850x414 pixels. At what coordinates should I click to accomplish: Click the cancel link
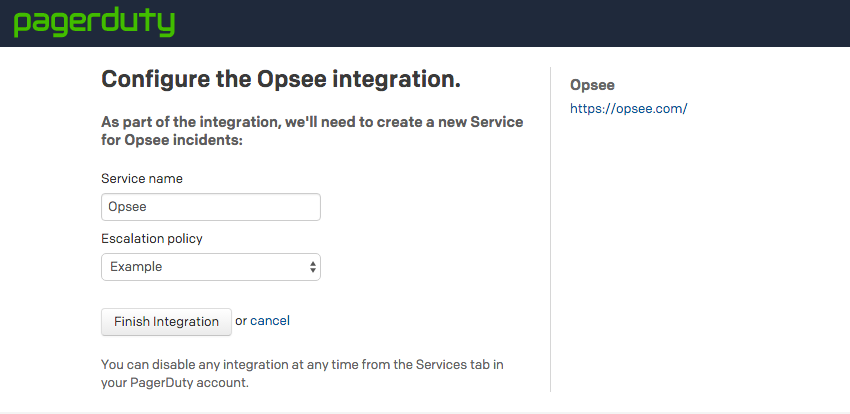point(270,321)
